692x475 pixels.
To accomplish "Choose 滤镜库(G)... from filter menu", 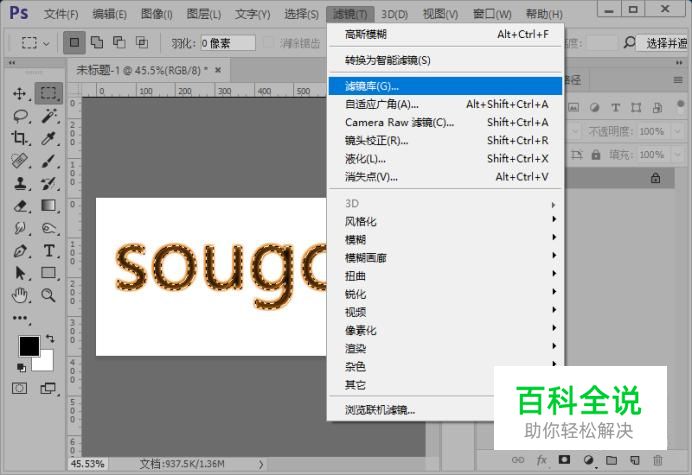I will pos(445,86).
